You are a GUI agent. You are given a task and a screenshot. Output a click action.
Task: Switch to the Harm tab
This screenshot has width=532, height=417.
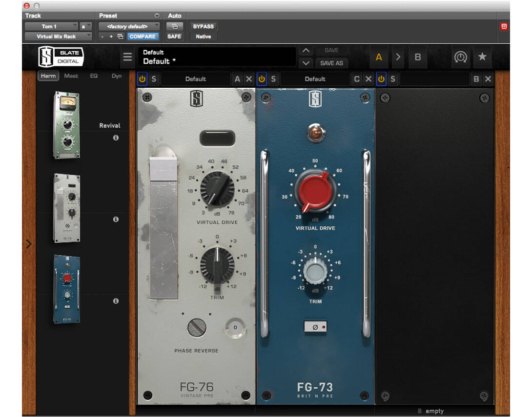[x=48, y=76]
